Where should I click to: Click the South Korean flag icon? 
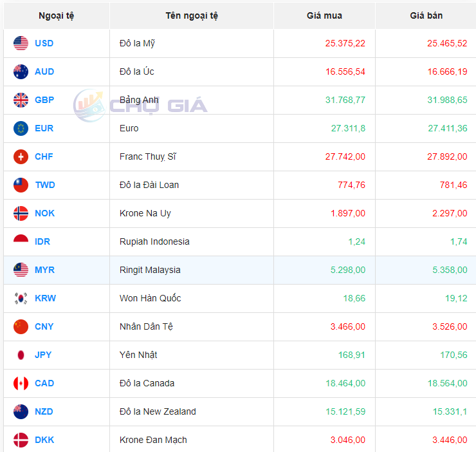coord(21,298)
